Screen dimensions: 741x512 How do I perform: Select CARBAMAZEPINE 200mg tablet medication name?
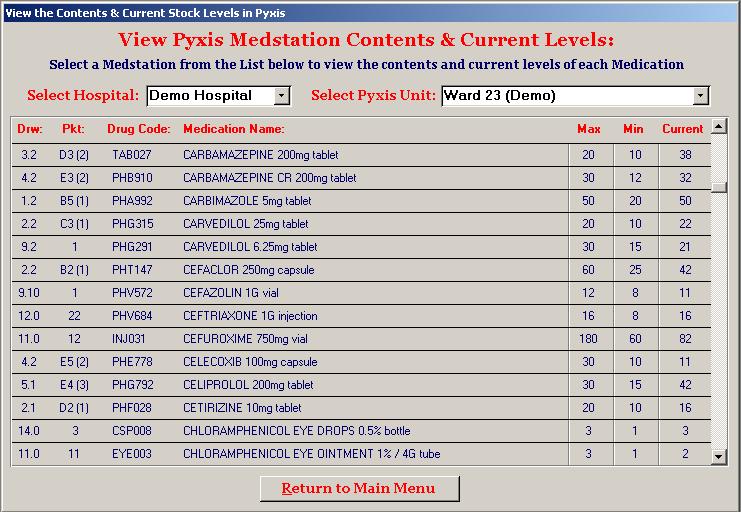tap(260, 155)
